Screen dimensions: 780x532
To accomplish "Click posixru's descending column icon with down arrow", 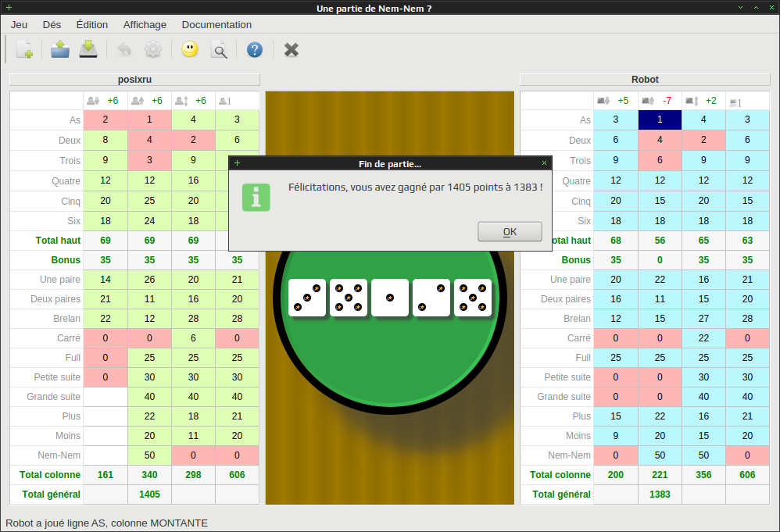I will coord(93,101).
